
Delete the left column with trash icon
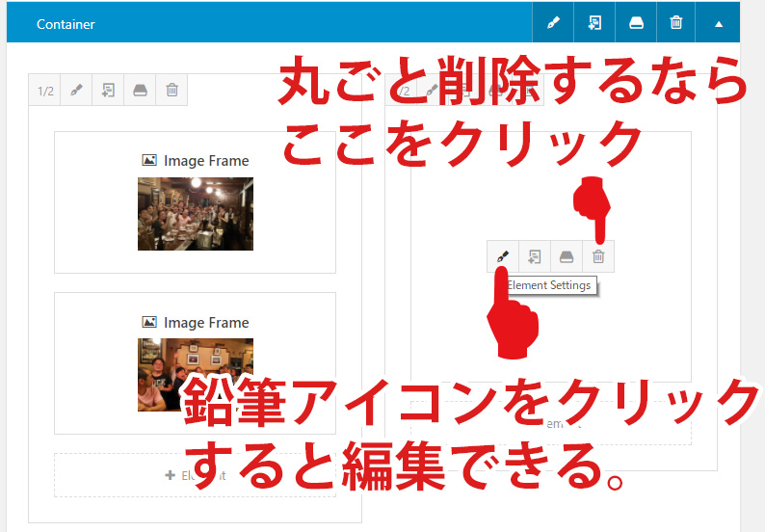[171, 91]
